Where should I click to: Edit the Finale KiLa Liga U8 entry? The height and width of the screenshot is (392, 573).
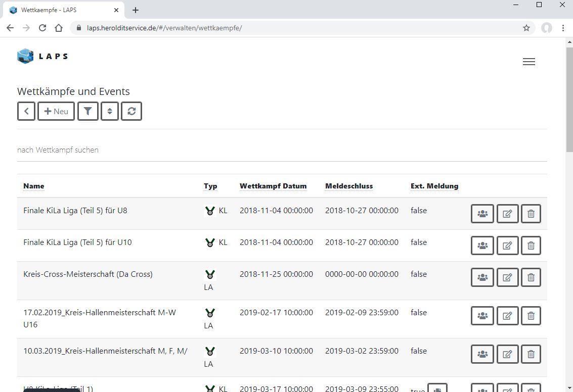[507, 214]
